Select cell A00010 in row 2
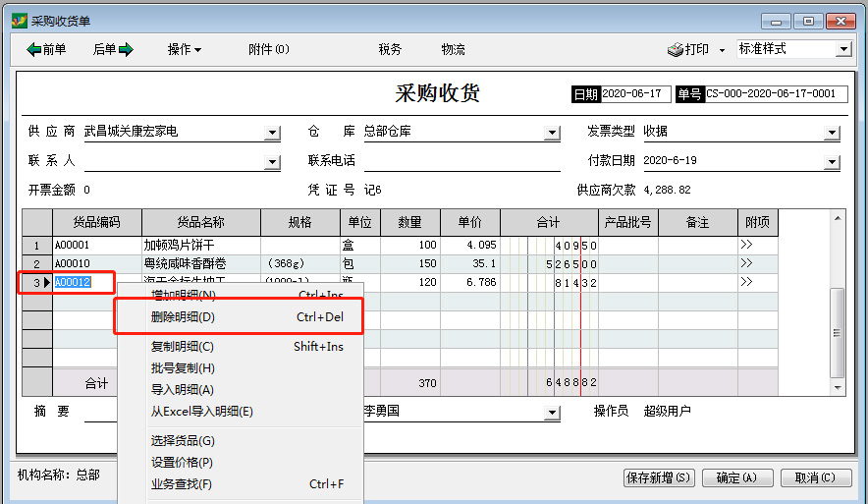 pos(97,263)
